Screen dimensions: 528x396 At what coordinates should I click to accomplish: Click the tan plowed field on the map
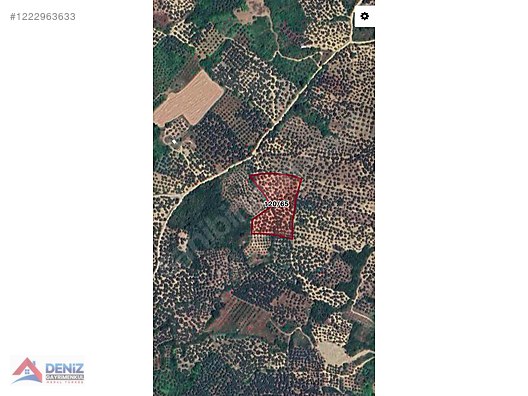tap(189, 99)
